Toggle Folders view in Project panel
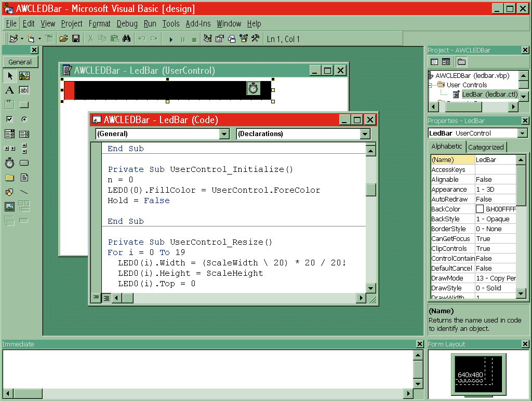 click(461, 62)
